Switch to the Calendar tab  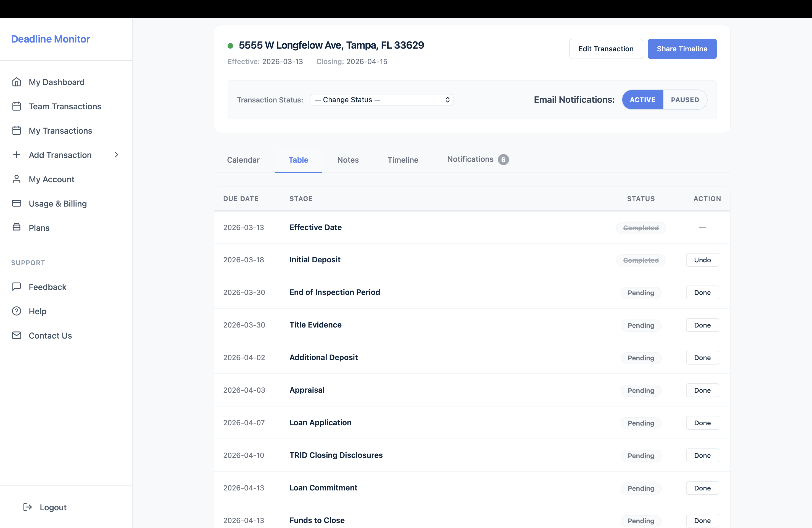coord(243,160)
